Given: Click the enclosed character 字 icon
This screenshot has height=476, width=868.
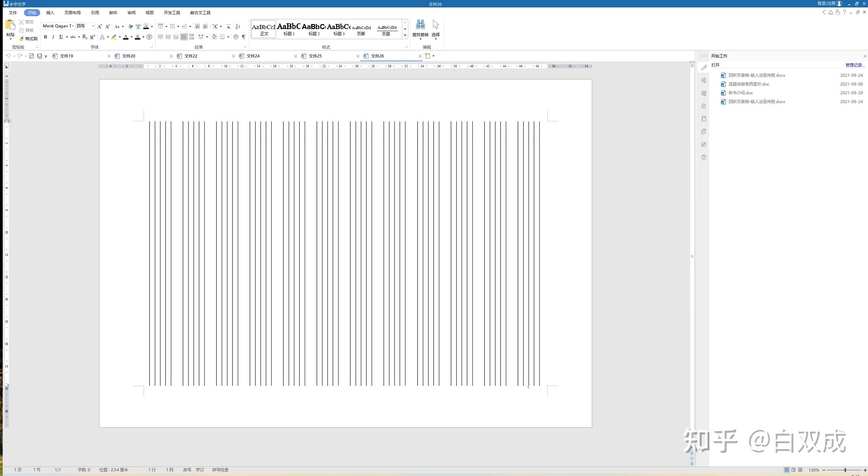Looking at the screenshot, I should coord(149,37).
